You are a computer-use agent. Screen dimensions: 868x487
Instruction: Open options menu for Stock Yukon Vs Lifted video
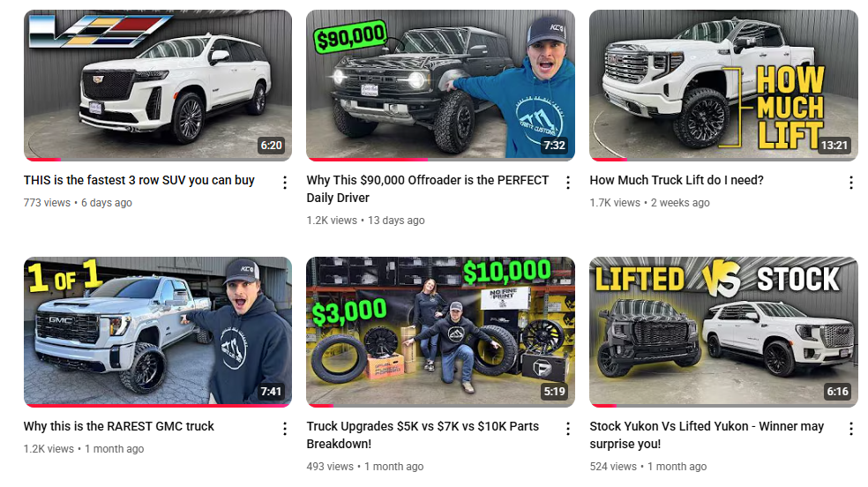(851, 429)
